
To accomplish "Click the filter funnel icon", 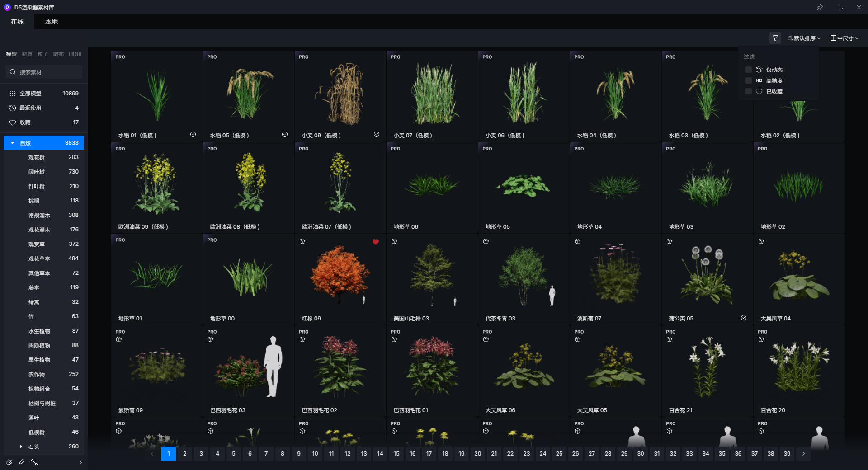I will pyautogui.click(x=775, y=38).
